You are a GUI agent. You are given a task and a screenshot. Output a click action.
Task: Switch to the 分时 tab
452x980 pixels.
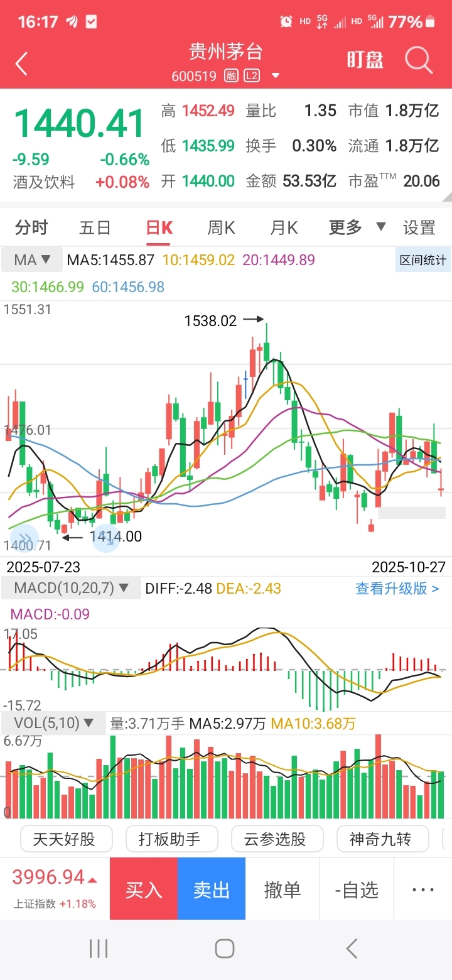(x=31, y=227)
